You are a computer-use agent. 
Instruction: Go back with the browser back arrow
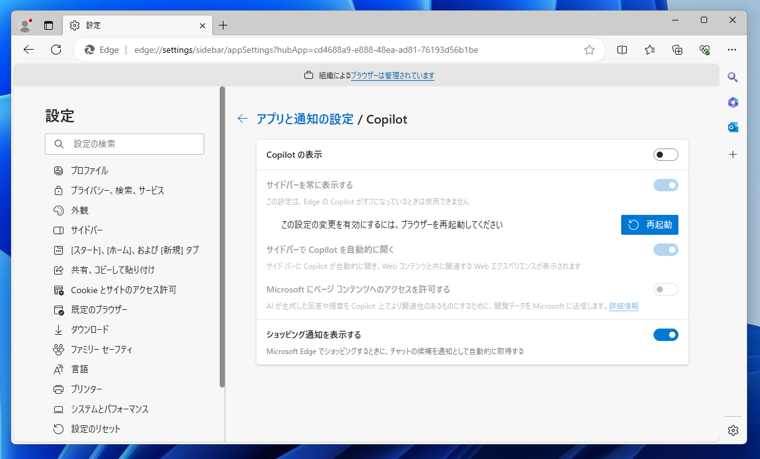click(29, 49)
